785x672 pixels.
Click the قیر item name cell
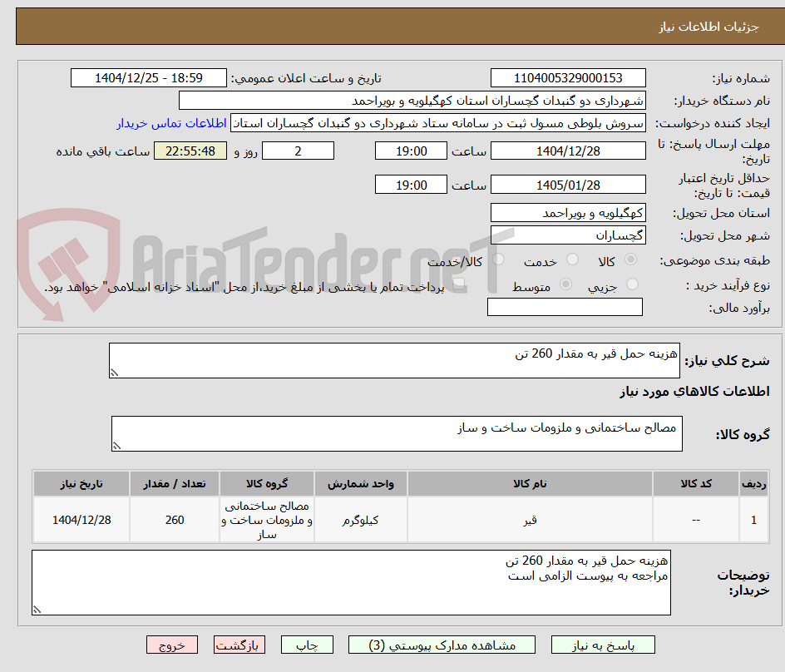pyautogui.click(x=531, y=520)
